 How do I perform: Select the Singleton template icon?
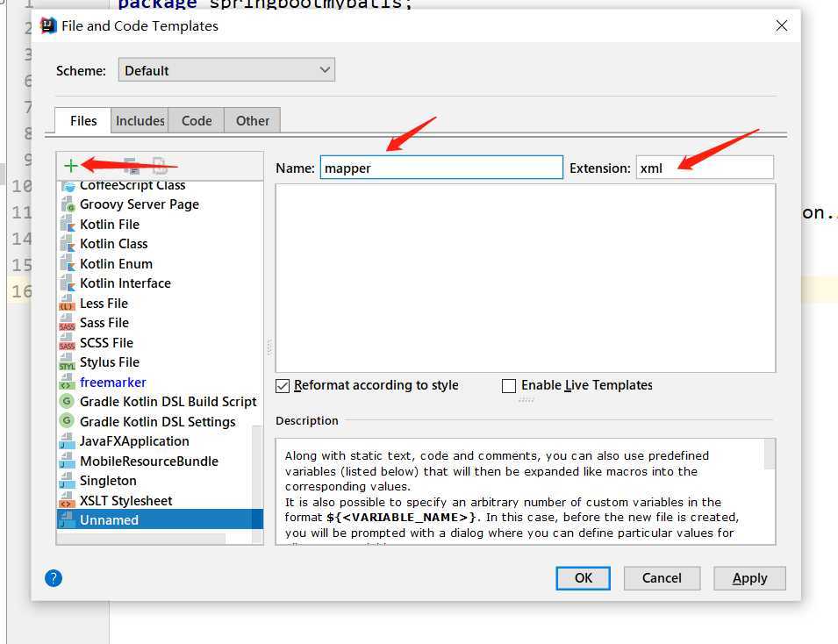[68, 481]
